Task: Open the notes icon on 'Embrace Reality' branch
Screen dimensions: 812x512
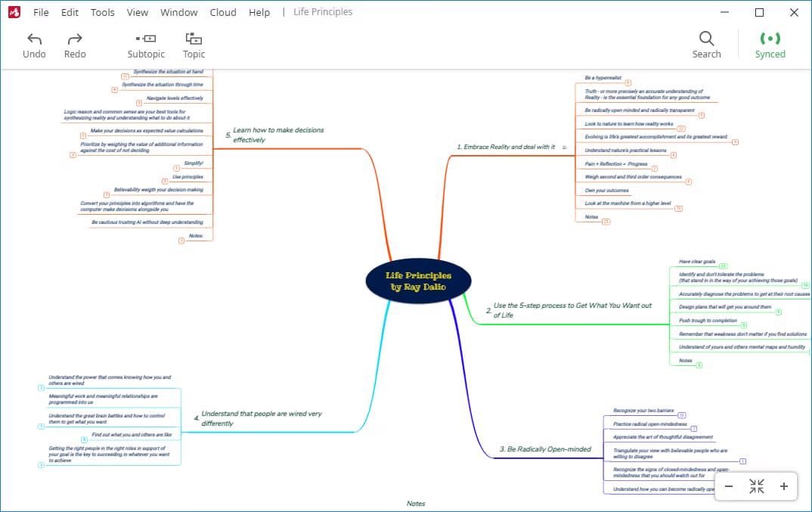Action: (x=566, y=147)
